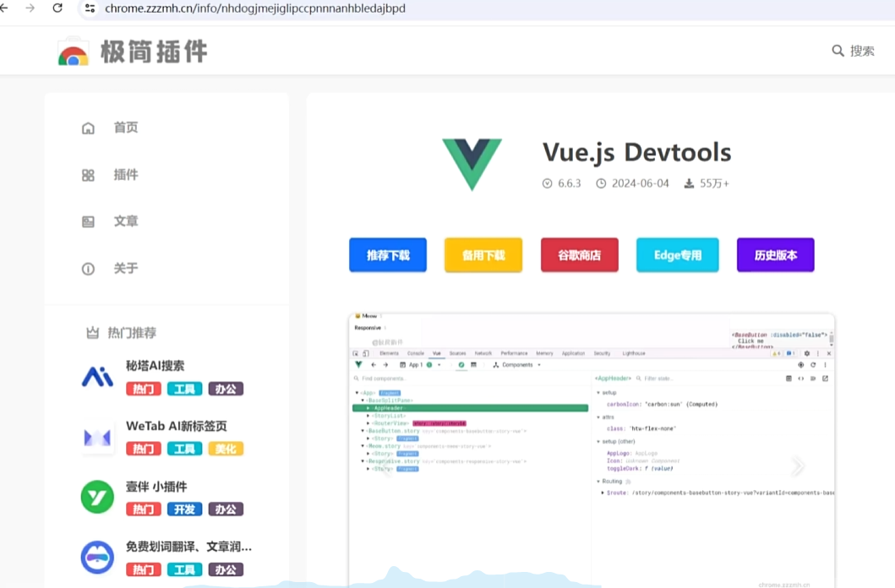Click the 免费划词翻译 plugin icon
Image resolution: width=895 pixels, height=588 pixels.
point(97,558)
